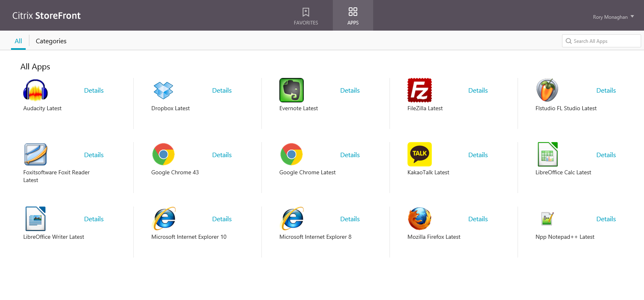Focus the Search All Apps field

pyautogui.click(x=601, y=41)
